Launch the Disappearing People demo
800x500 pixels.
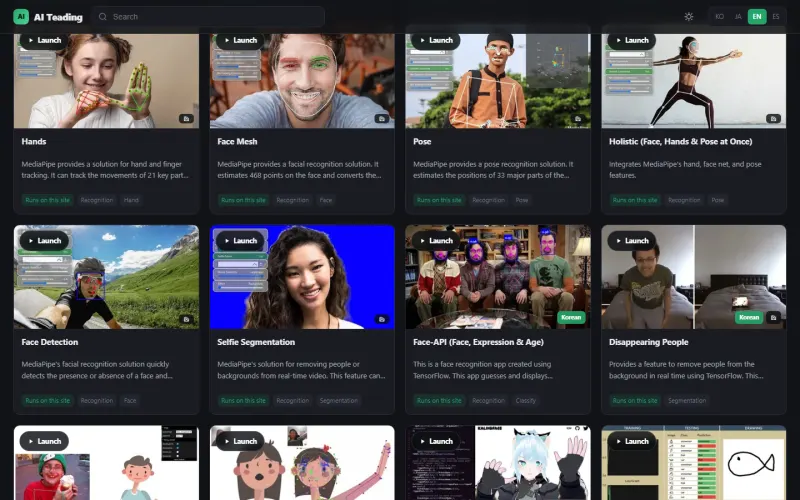pyautogui.click(x=632, y=240)
